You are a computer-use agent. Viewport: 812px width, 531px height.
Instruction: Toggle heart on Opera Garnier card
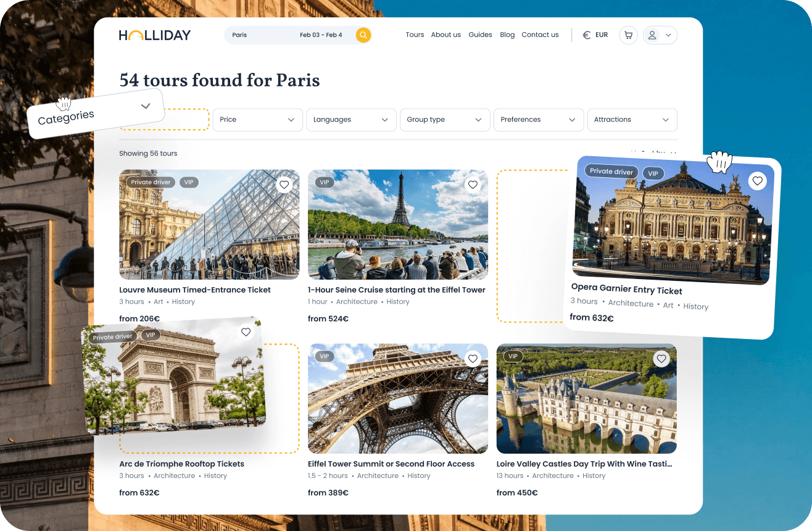click(x=758, y=181)
